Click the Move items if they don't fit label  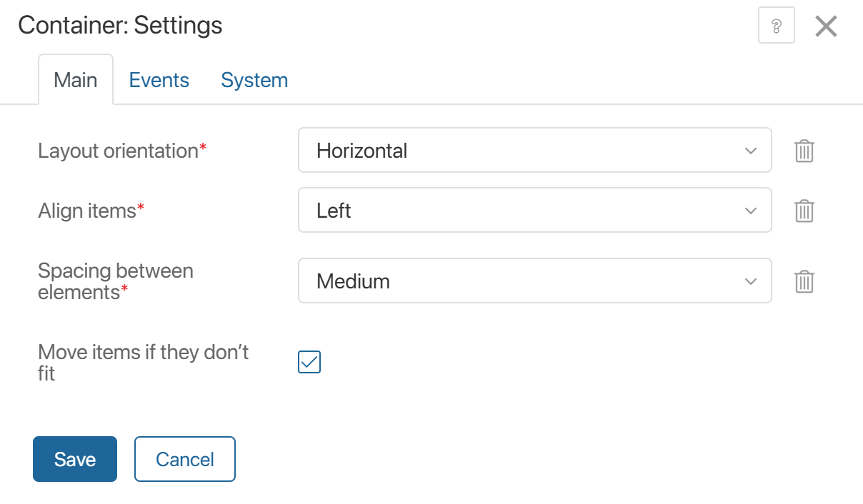pyautogui.click(x=143, y=362)
